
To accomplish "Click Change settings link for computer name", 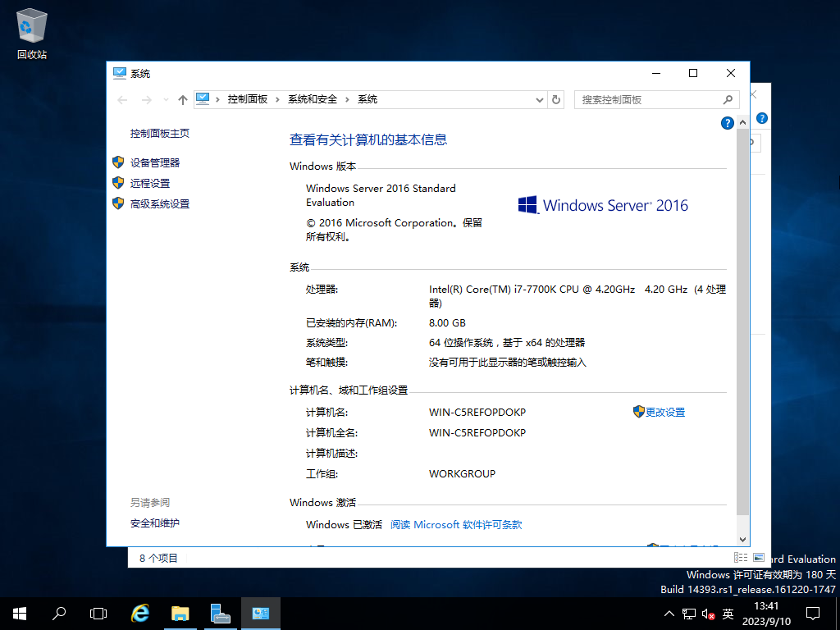I will pyautogui.click(x=664, y=412).
